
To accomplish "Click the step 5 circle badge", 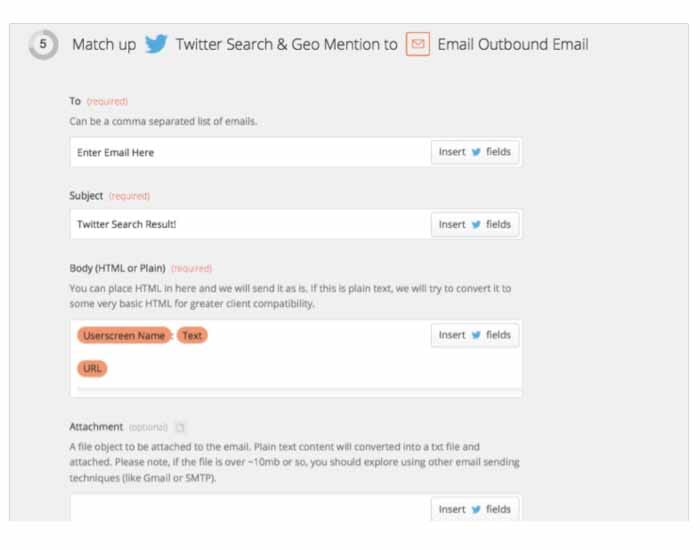I will (x=43, y=44).
